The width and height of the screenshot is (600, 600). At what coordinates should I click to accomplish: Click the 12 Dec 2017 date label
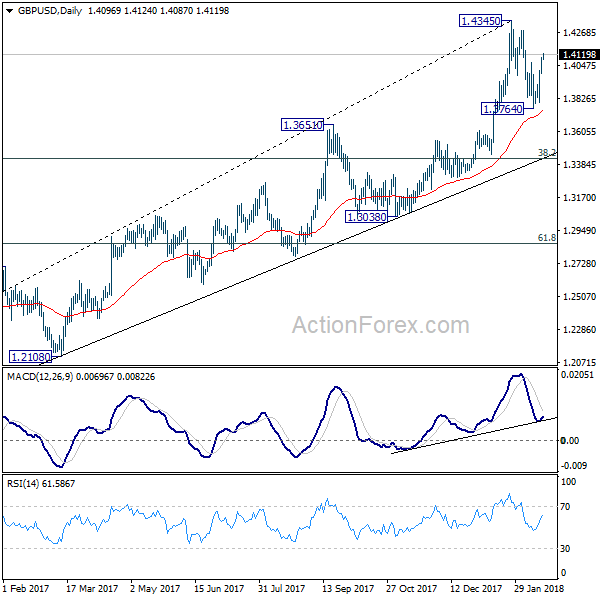click(x=476, y=589)
